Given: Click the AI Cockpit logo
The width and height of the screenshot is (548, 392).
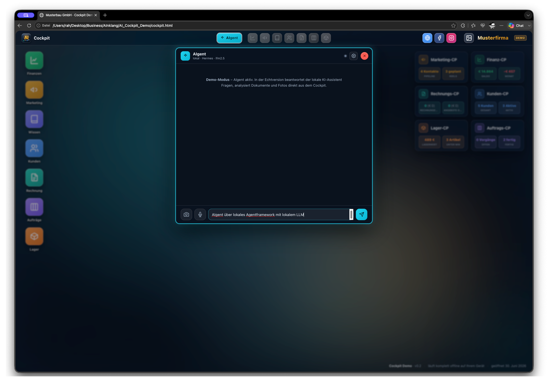Looking at the screenshot, I should point(26,38).
